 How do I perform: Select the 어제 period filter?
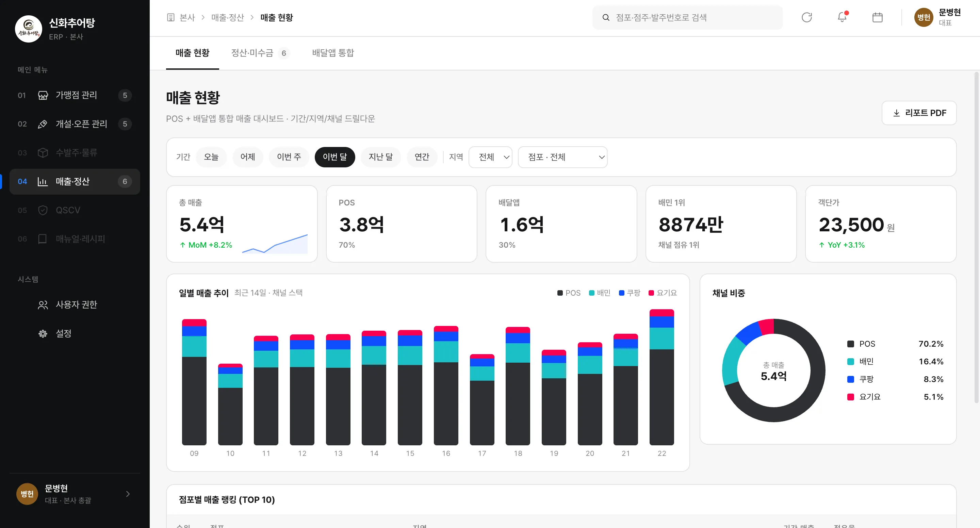[248, 157]
